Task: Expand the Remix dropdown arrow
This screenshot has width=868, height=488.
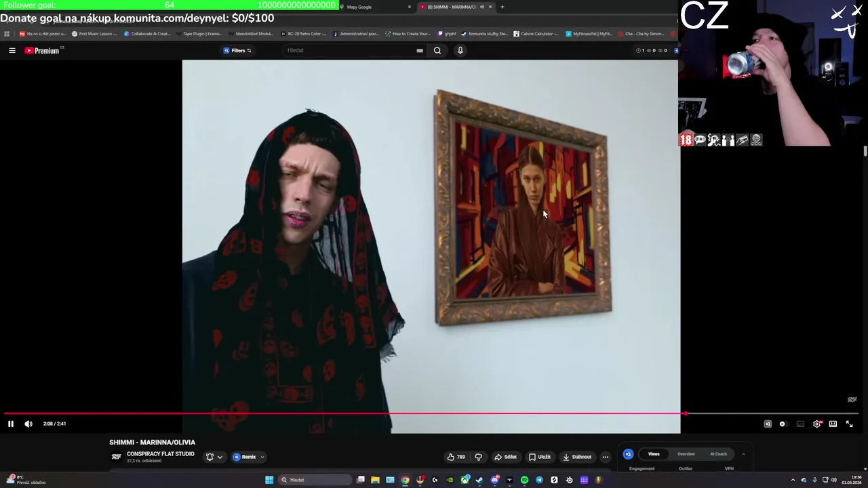Action: coord(262,457)
